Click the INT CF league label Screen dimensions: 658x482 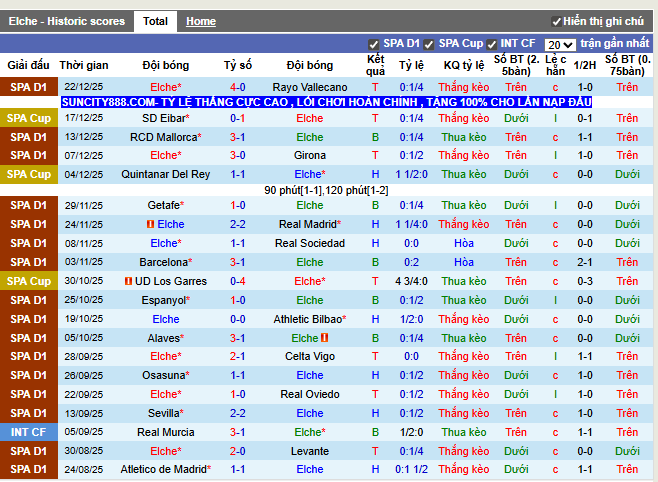29,432
